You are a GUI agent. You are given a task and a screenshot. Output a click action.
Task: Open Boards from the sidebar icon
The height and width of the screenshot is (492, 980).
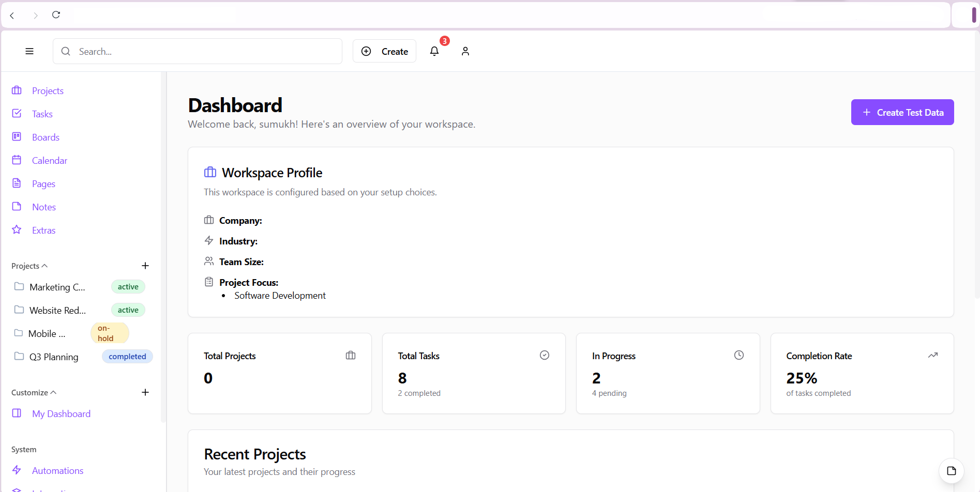(x=17, y=136)
